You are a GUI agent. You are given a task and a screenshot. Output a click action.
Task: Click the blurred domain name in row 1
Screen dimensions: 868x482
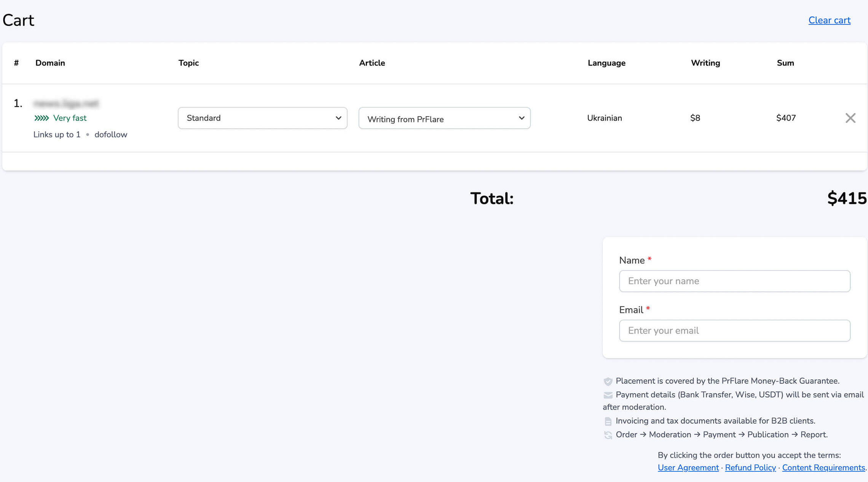point(66,103)
